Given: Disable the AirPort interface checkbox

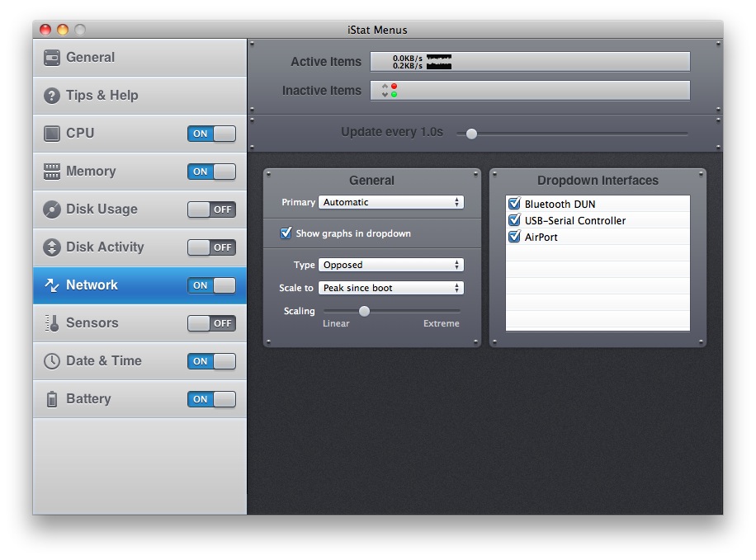Looking at the screenshot, I should tap(513, 237).
